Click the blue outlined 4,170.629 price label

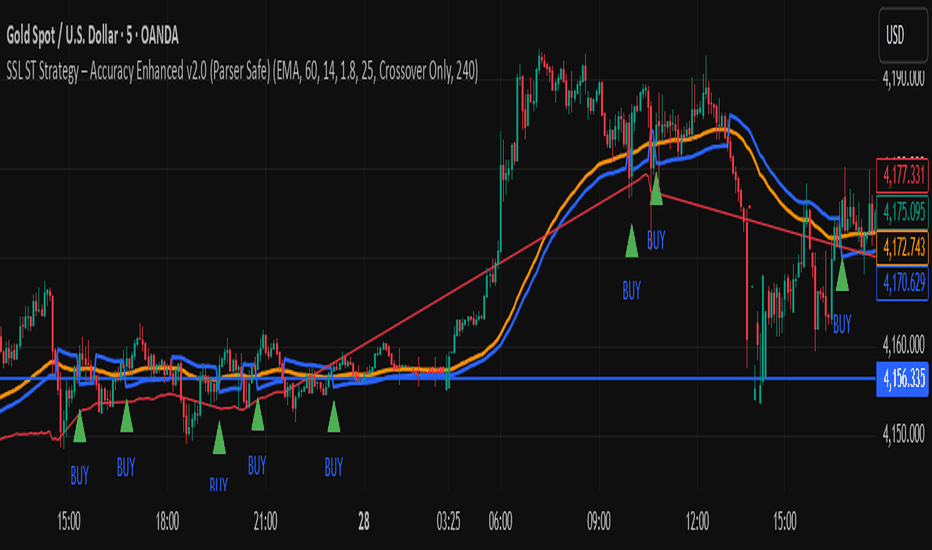pos(902,282)
